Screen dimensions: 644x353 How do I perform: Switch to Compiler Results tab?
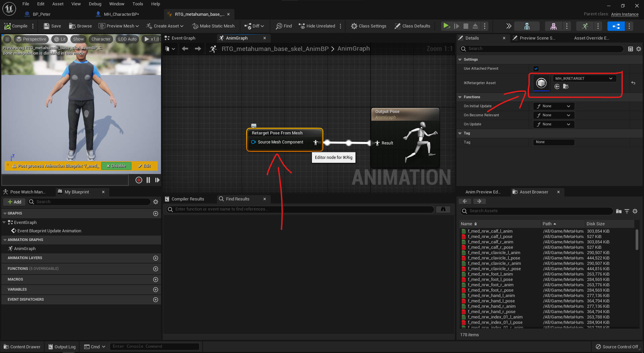click(187, 199)
